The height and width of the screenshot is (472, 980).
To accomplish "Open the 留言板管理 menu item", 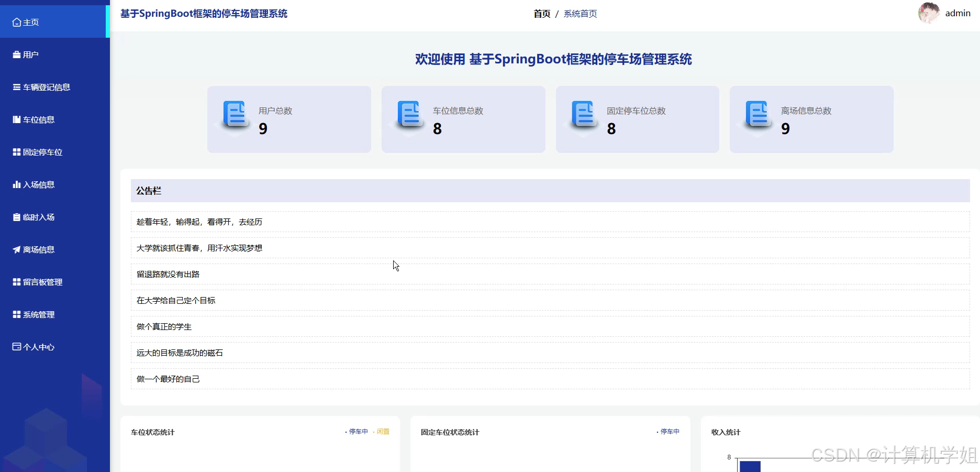I will [55, 282].
